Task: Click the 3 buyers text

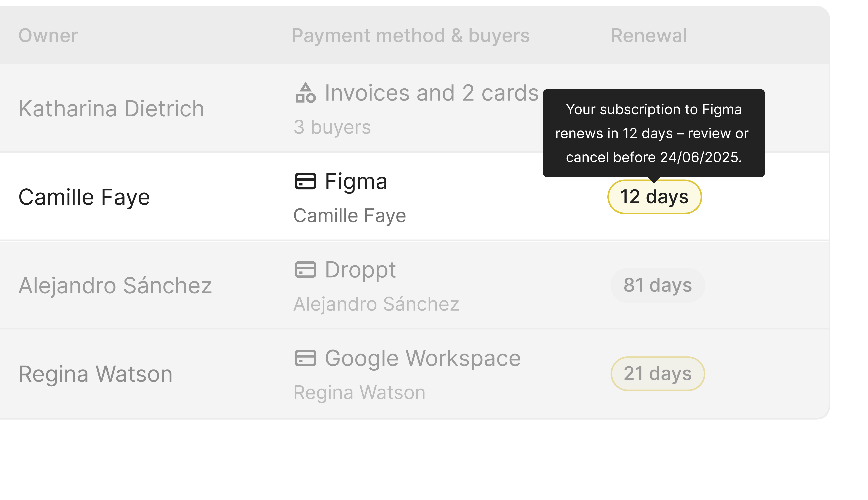Action: tap(332, 127)
